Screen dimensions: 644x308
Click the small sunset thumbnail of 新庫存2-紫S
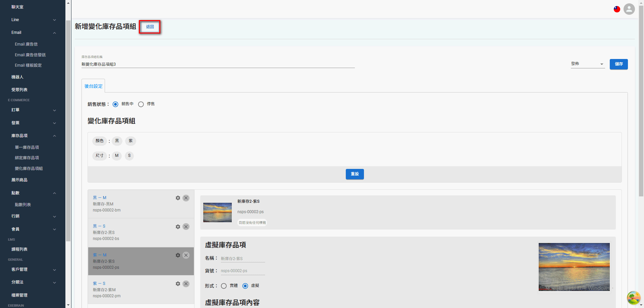tap(217, 212)
